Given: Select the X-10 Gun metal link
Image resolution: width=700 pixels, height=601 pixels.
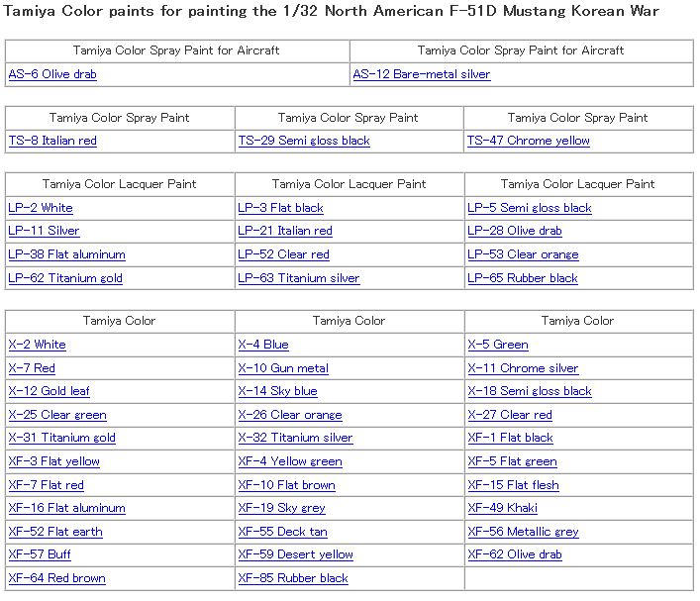Looking at the screenshot, I should [283, 368].
